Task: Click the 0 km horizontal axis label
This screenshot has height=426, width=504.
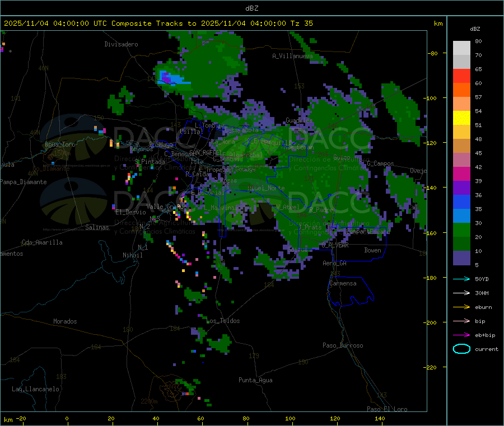Action: point(67,418)
